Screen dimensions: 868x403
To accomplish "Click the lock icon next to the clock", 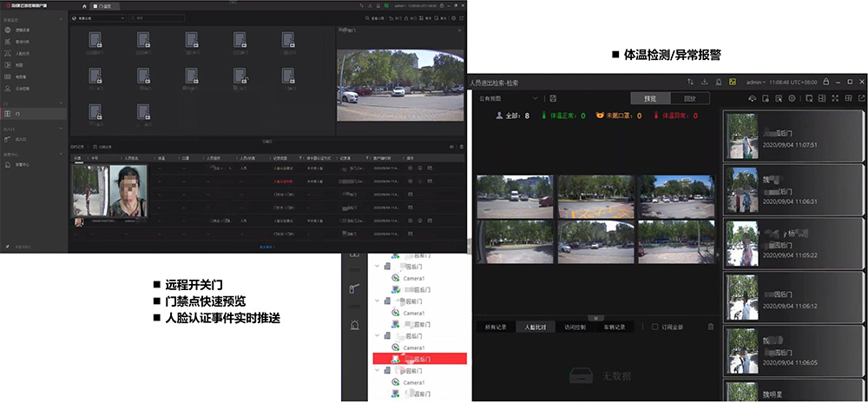I will [x=825, y=82].
